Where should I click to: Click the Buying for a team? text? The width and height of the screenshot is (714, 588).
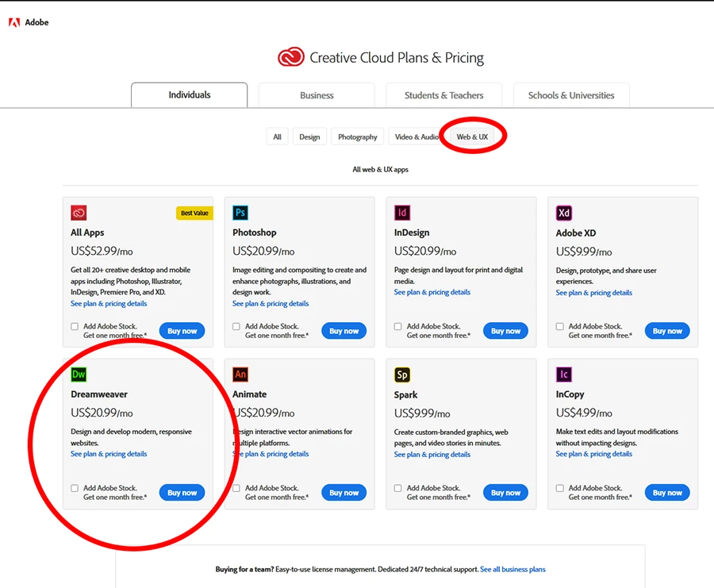244,569
